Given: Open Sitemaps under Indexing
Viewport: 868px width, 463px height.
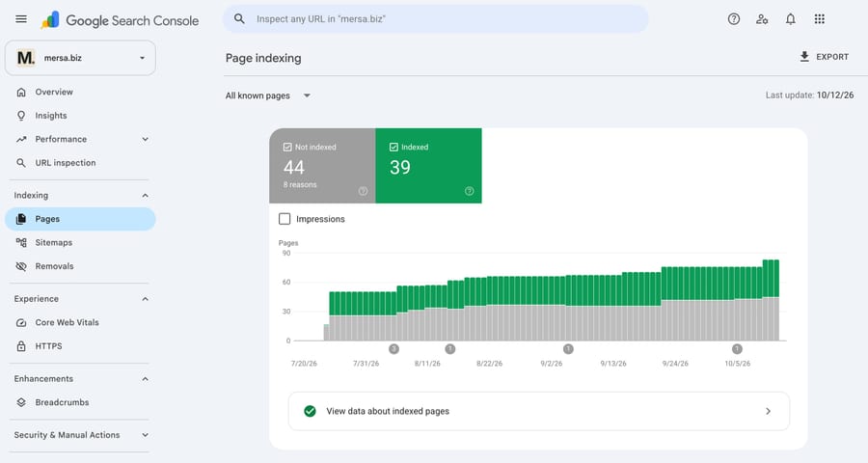Looking at the screenshot, I should pos(80,242).
